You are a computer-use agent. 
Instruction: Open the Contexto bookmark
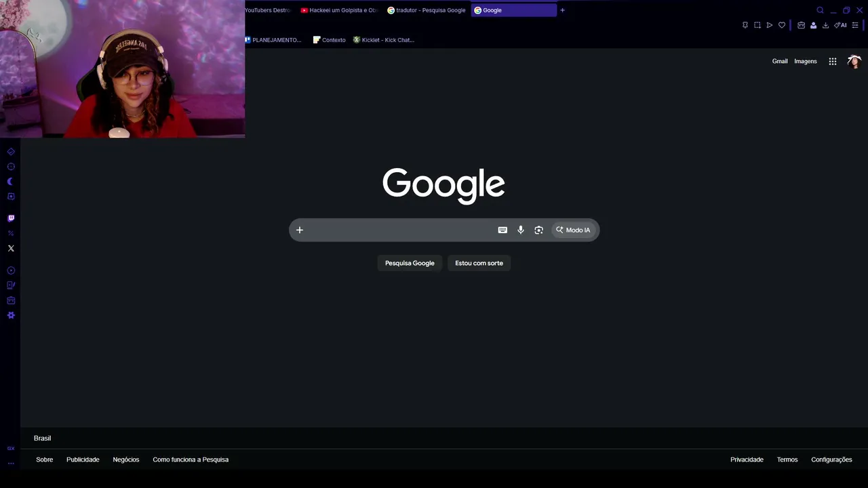(330, 40)
